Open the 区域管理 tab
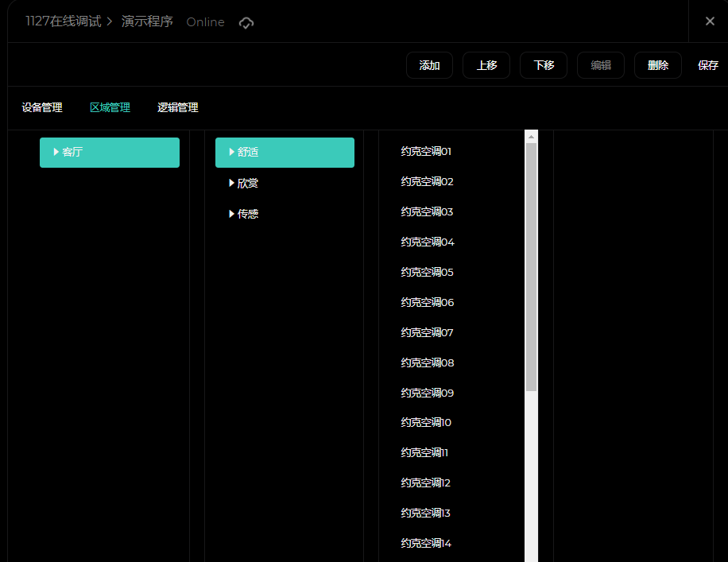This screenshot has height=562, width=728. (110, 108)
